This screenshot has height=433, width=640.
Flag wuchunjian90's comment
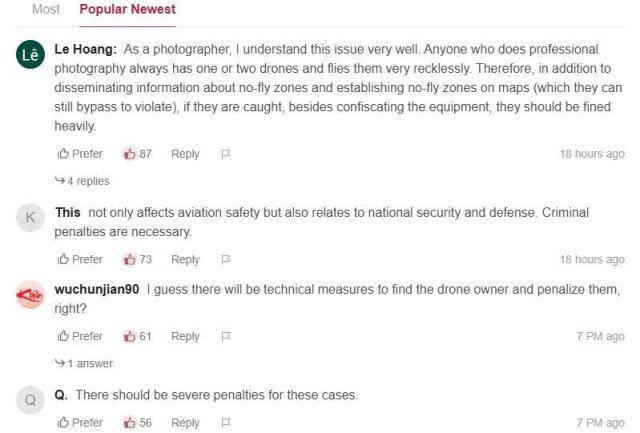click(225, 336)
